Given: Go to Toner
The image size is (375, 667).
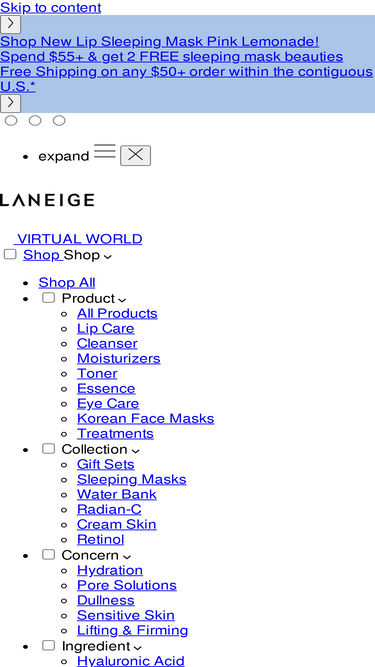Looking at the screenshot, I should coord(97,373).
